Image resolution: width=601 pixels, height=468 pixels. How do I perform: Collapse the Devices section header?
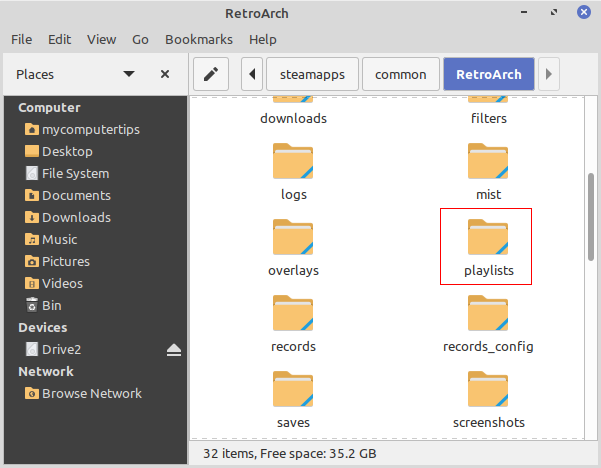[43, 328]
